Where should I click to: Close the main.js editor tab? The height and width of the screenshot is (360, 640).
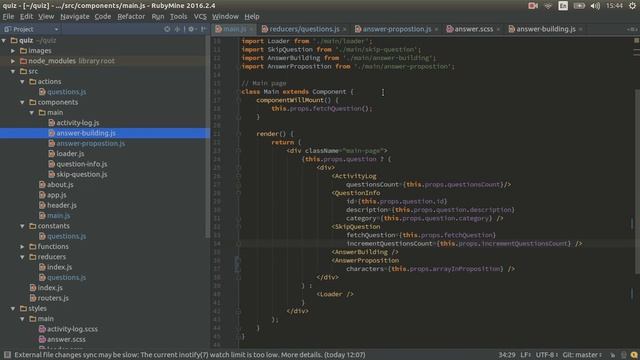(x=251, y=29)
